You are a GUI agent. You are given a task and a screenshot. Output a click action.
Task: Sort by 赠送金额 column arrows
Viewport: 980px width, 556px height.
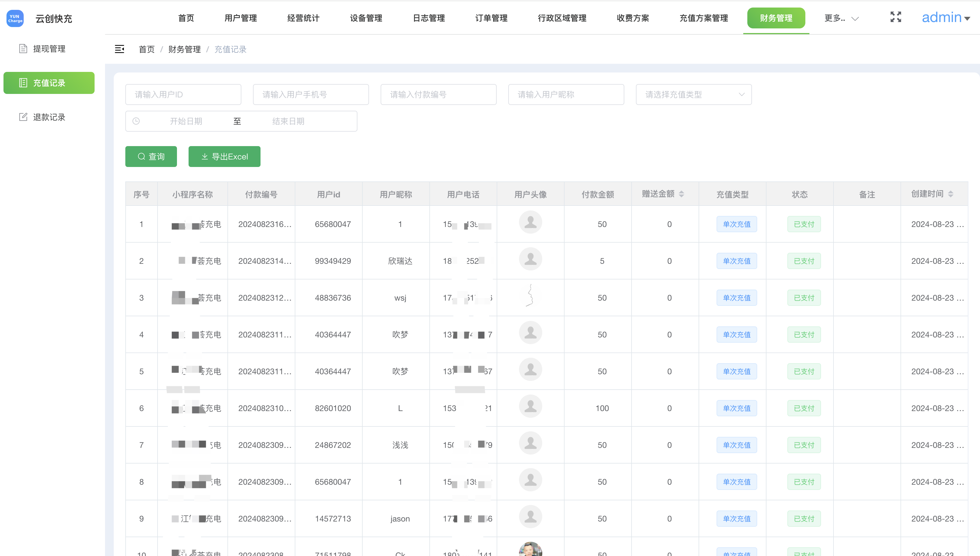point(681,194)
